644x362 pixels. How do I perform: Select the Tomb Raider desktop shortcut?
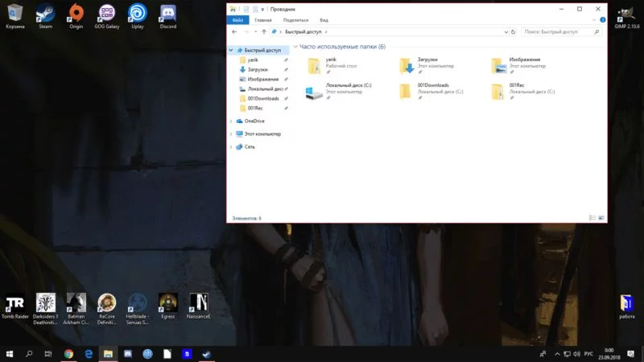(14, 306)
